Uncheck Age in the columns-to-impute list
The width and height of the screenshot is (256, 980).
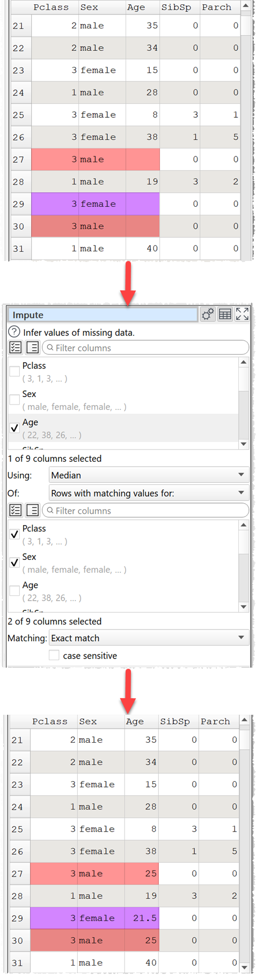click(x=14, y=428)
